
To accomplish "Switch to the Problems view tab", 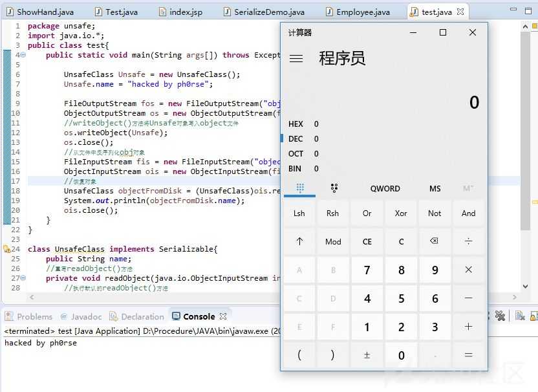I will [29, 316].
